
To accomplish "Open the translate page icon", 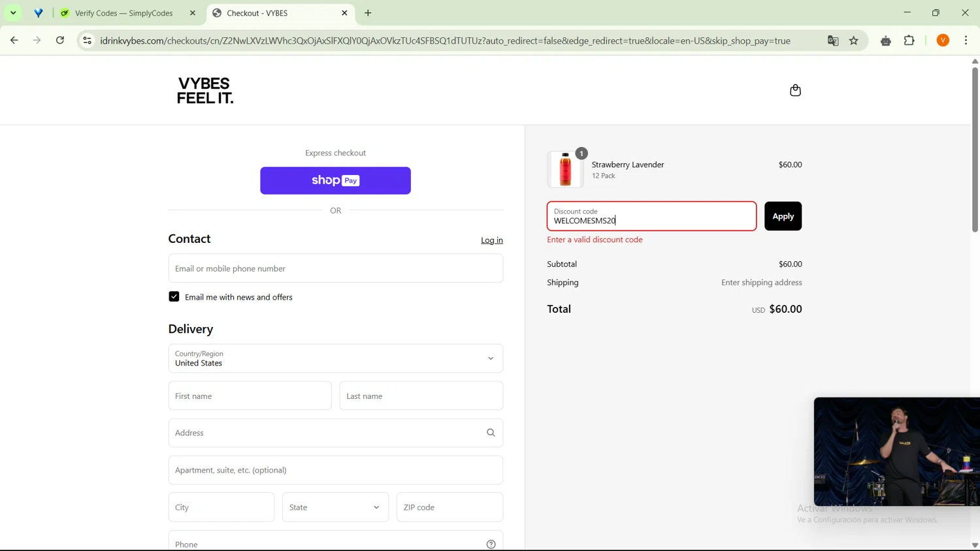I will [833, 40].
